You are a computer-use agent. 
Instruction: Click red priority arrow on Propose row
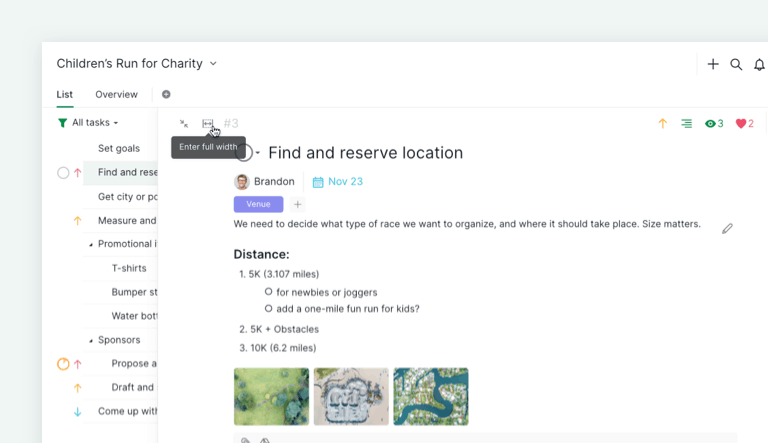coord(77,364)
